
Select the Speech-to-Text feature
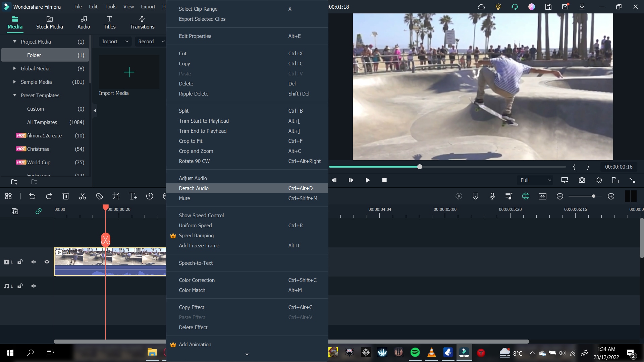pyautogui.click(x=196, y=262)
